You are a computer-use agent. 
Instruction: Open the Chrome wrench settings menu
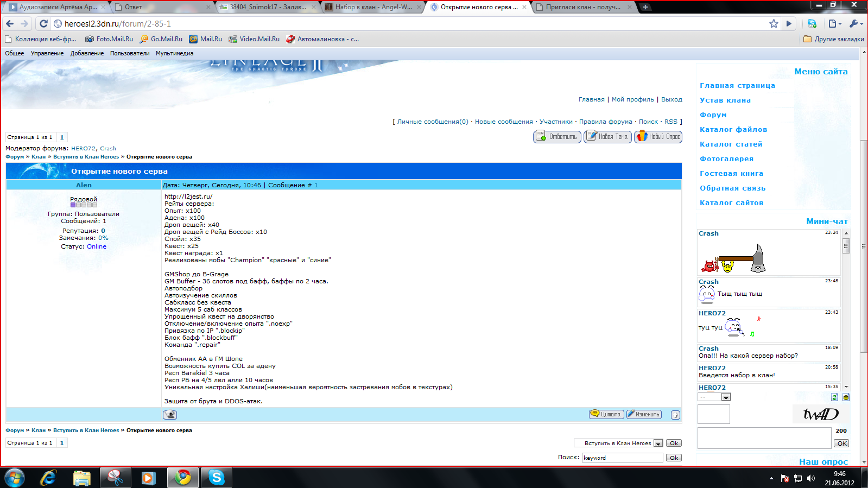point(856,23)
